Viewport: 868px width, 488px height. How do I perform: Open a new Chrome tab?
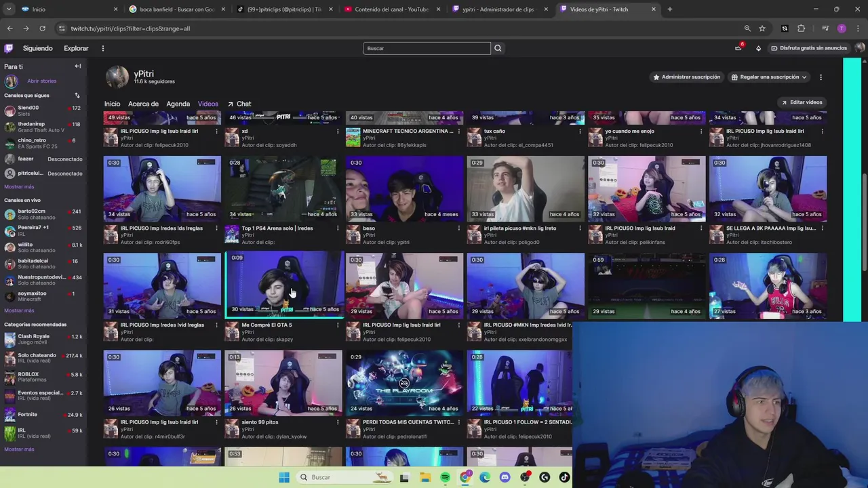pyautogui.click(x=669, y=9)
